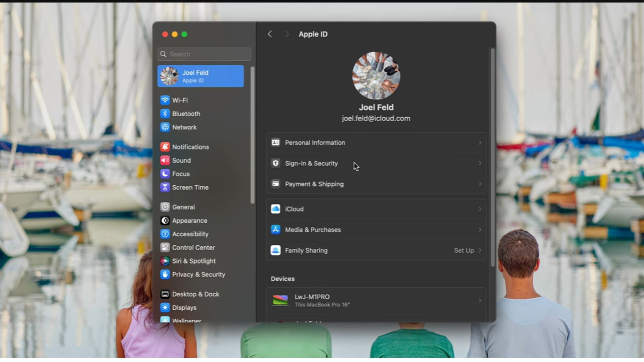Zoom window with green button
Viewport: 644px width, 362px height.
[184, 34]
